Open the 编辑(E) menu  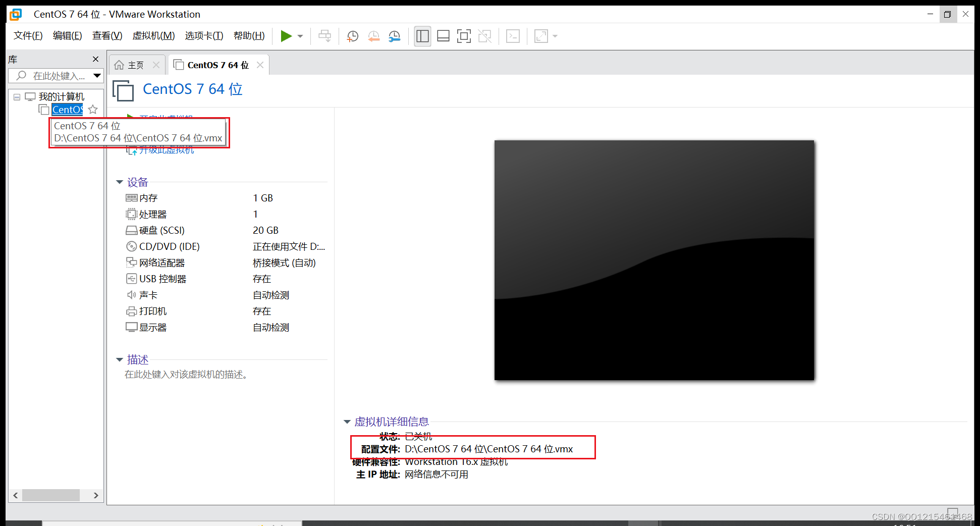point(68,36)
